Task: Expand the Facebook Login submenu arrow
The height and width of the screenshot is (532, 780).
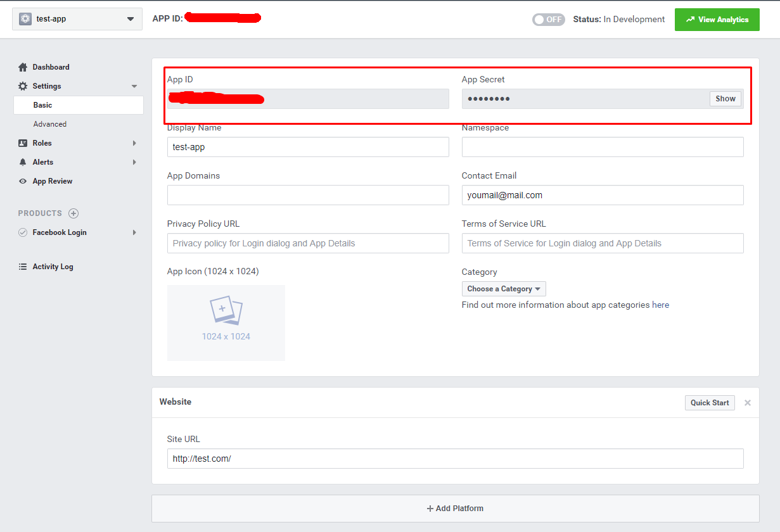Action: 134,232
